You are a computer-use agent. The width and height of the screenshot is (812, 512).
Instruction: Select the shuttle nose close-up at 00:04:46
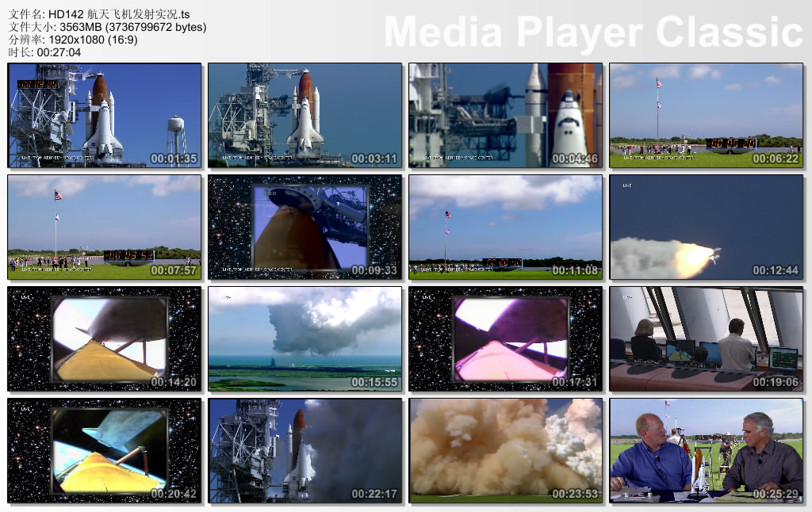[x=506, y=116]
